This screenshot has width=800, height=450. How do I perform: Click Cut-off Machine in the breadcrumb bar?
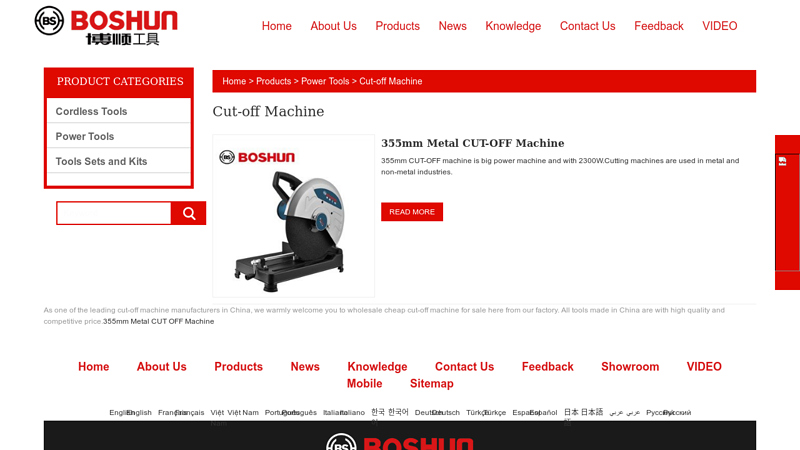(x=390, y=81)
